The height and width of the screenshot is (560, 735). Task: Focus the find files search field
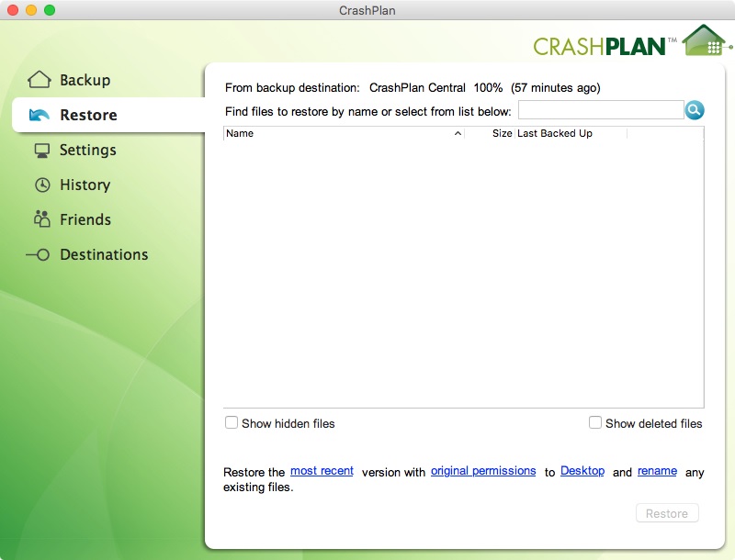(x=601, y=110)
